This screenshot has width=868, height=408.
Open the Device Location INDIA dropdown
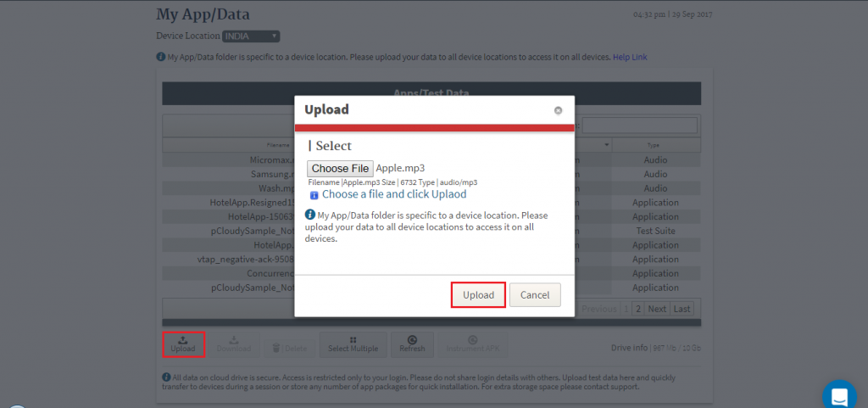[251, 36]
